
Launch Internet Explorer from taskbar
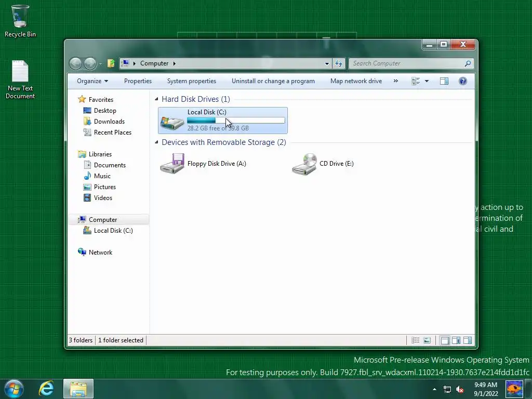point(46,389)
